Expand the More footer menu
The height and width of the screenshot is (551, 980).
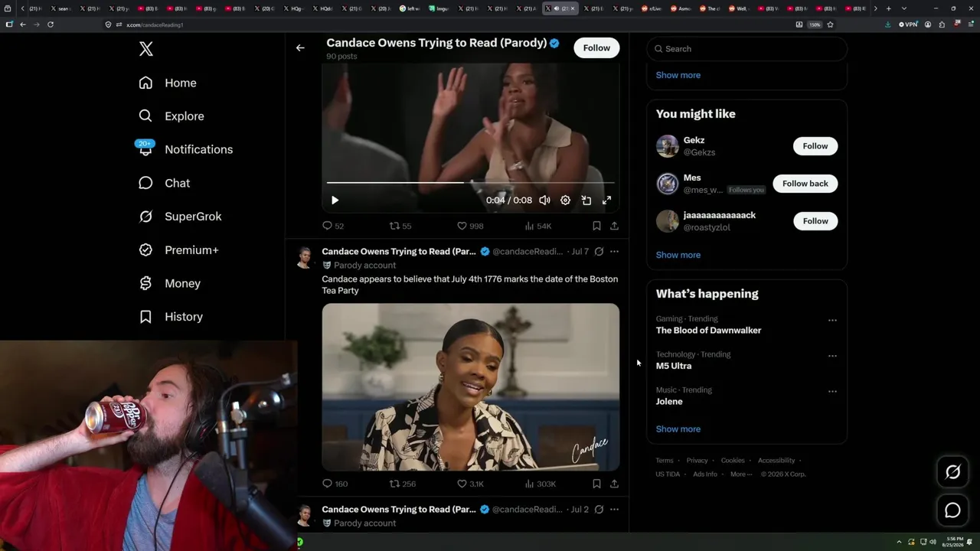(x=741, y=474)
